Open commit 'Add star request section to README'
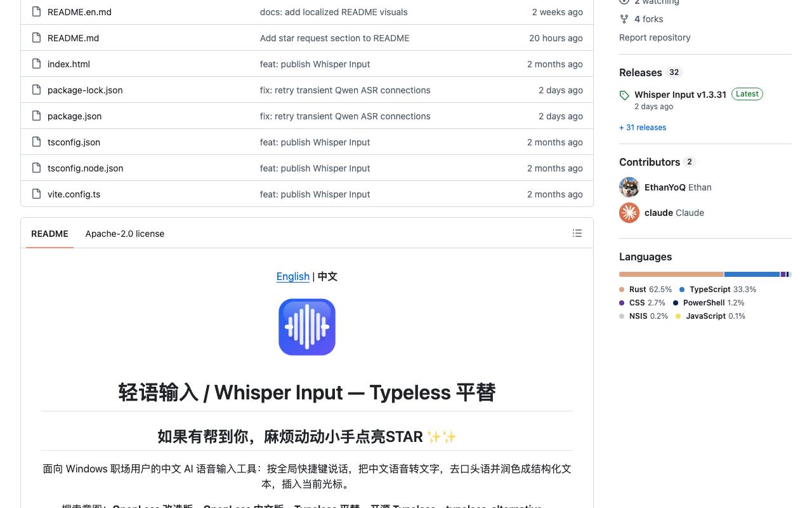 click(x=334, y=38)
